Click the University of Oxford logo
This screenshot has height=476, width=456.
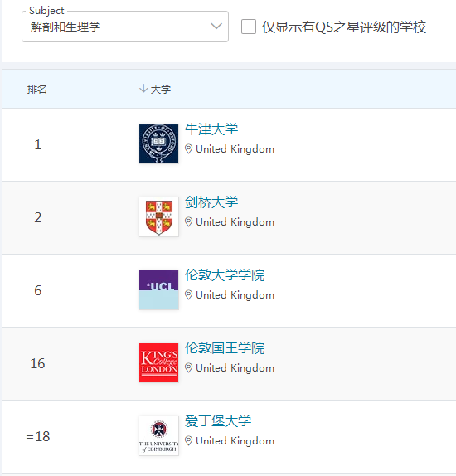(159, 144)
